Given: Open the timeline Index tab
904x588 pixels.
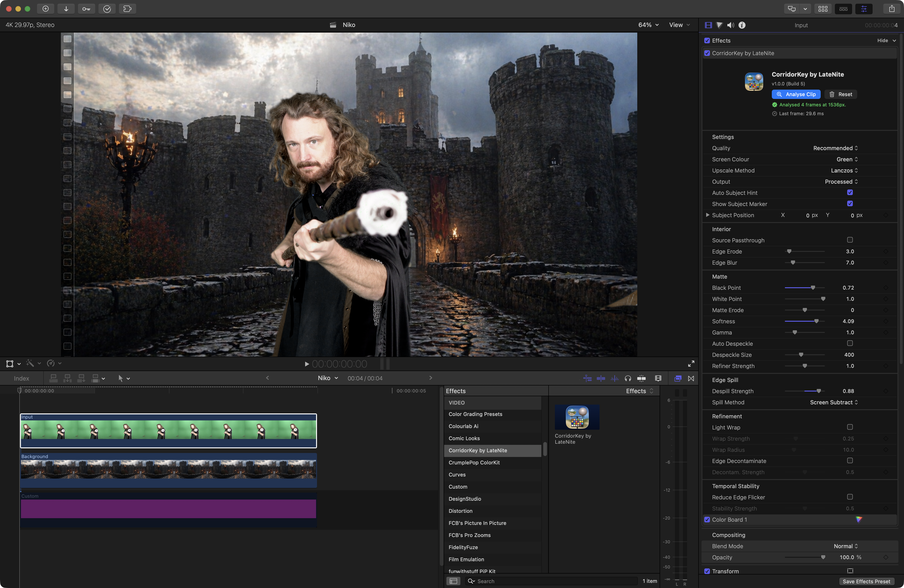Looking at the screenshot, I should tap(21, 378).
